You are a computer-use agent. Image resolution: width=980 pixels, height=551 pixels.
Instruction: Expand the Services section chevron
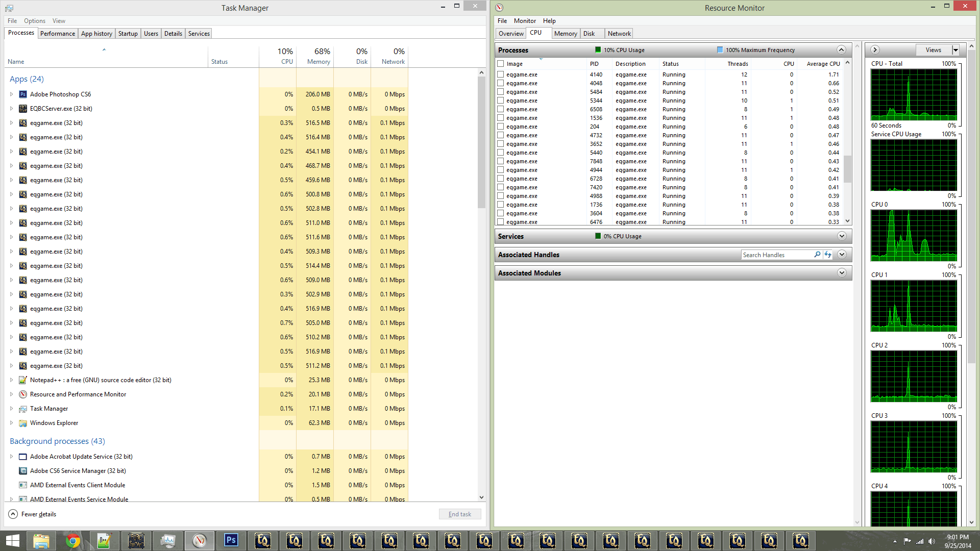[842, 236]
